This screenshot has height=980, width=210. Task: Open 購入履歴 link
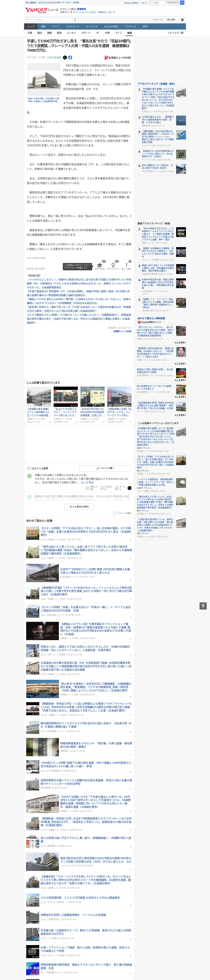[171, 19]
